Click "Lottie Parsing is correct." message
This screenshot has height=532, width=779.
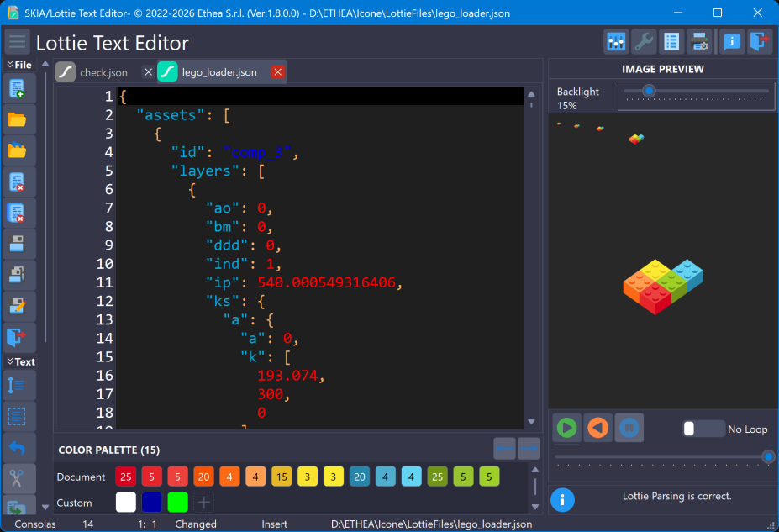[x=676, y=496]
